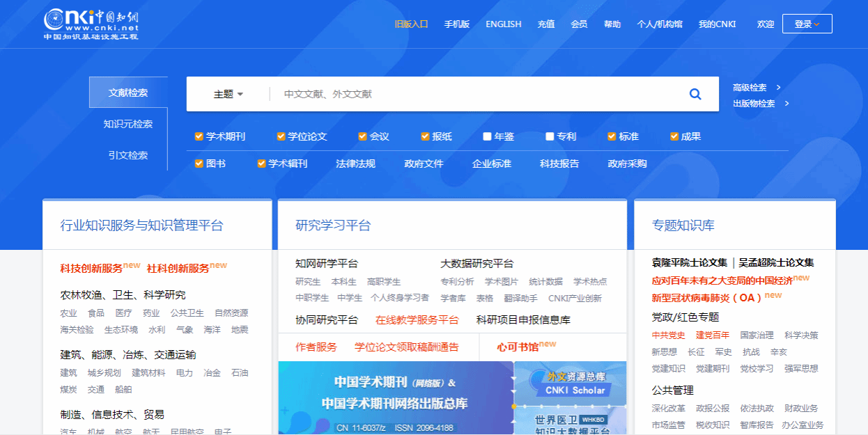Select the 文献检索 tab
Image resolution: width=868 pixels, height=435 pixels.
128,93
